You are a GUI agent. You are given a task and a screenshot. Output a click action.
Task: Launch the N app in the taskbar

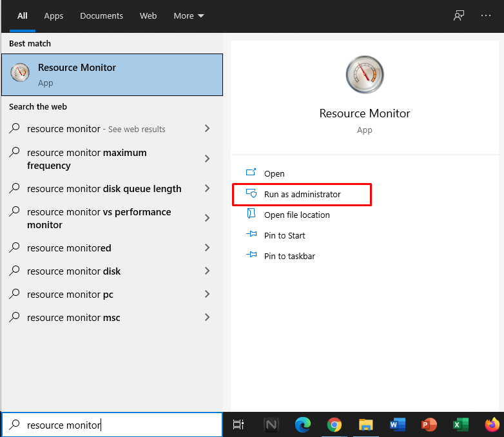click(x=271, y=425)
